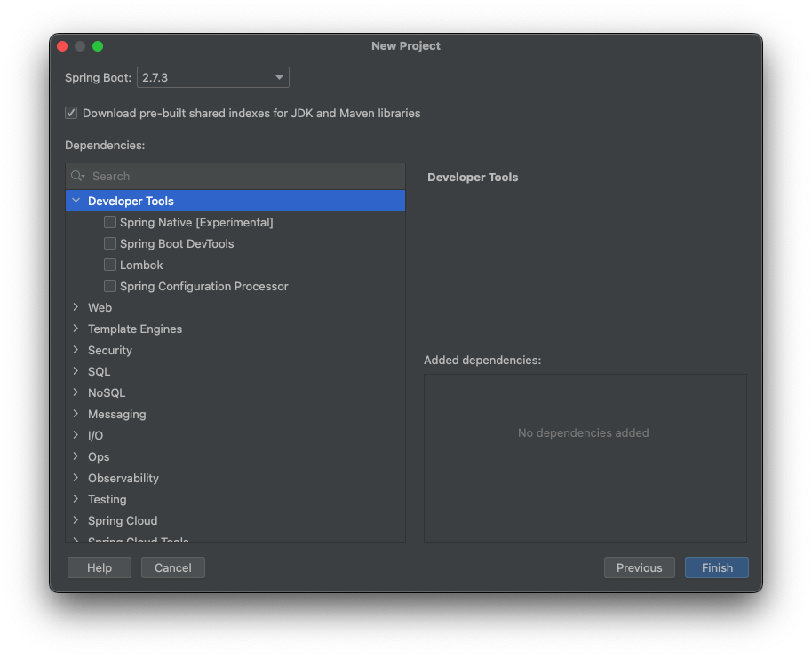Select the Developer Tools tree row
The height and width of the screenshot is (658, 812).
[x=235, y=201]
